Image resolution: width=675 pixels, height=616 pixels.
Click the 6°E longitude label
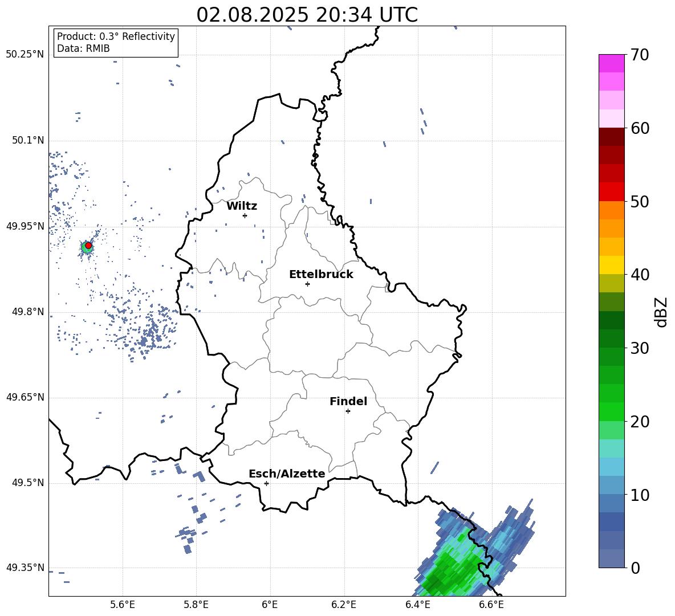[x=270, y=605]
